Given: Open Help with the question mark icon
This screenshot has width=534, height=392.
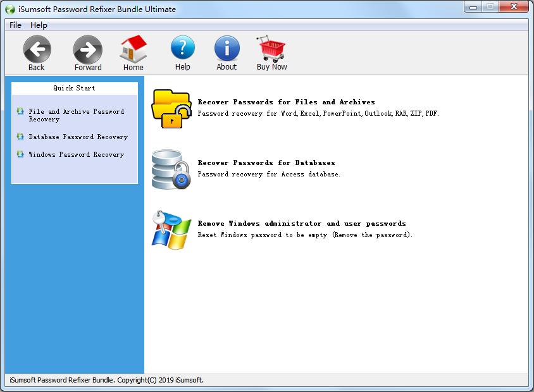Looking at the screenshot, I should click(x=182, y=49).
